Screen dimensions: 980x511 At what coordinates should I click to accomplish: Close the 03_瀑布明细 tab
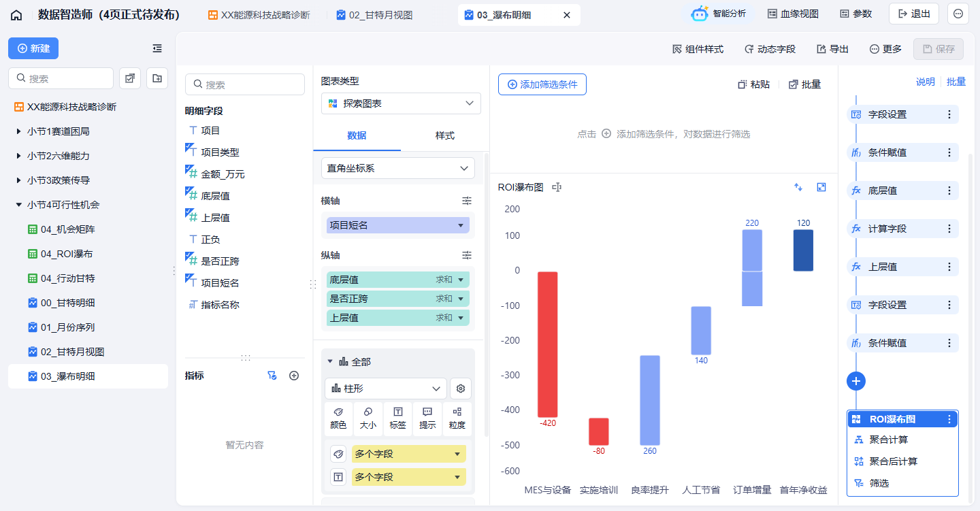[x=566, y=15]
